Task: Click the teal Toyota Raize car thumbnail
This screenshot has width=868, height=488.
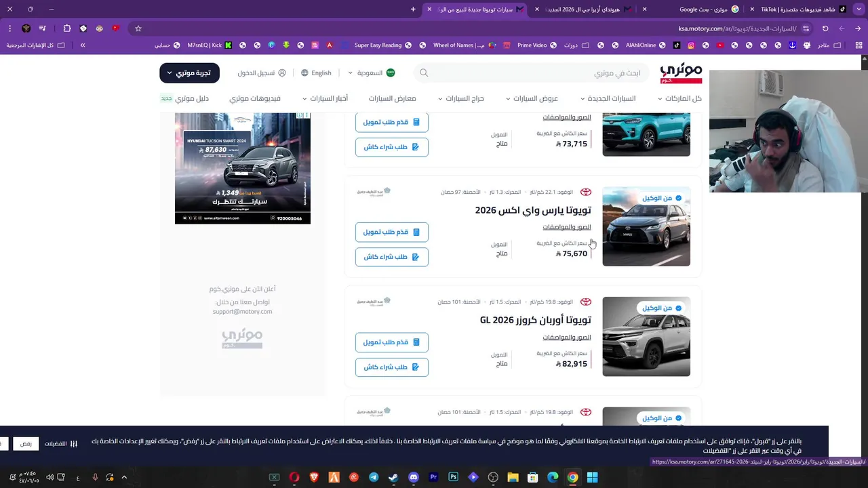Action: point(646,134)
